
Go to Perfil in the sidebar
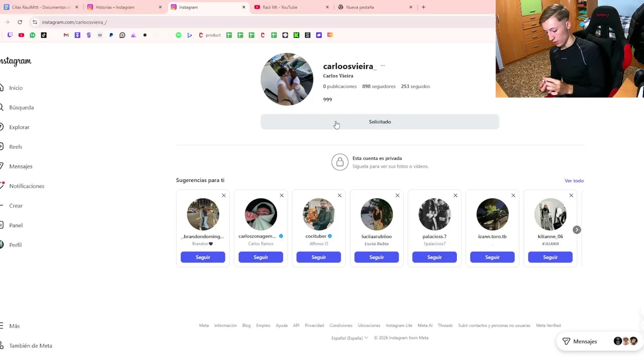[11, 245]
